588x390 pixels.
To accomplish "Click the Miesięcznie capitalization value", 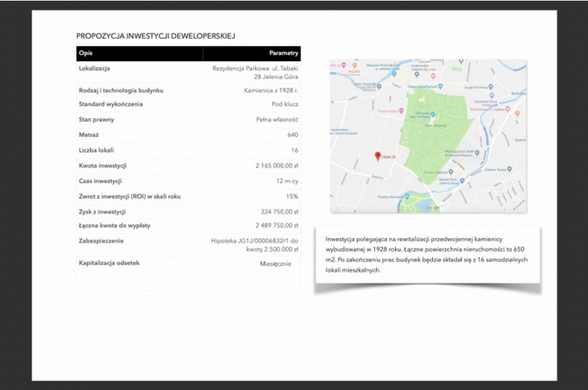I will 276,263.
